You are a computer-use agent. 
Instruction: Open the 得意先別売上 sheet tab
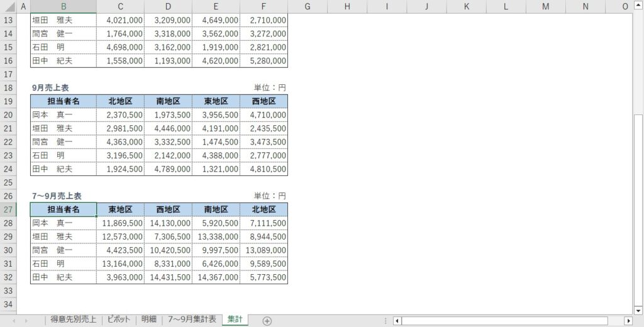74,320
